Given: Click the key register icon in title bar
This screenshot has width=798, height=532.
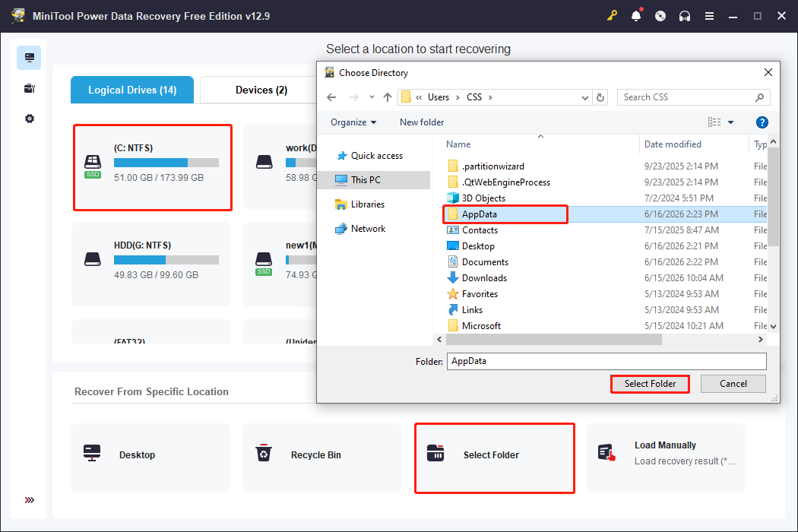Looking at the screenshot, I should point(612,16).
